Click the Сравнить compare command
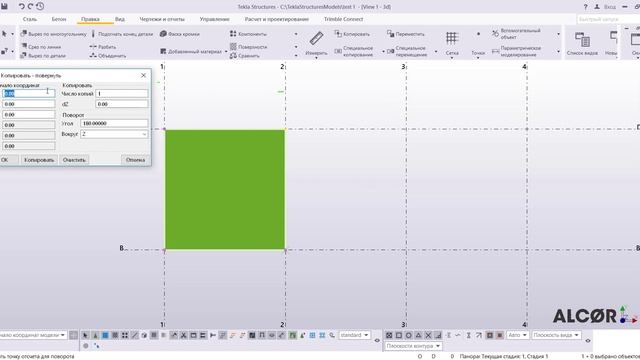The image size is (640, 360). click(x=245, y=56)
